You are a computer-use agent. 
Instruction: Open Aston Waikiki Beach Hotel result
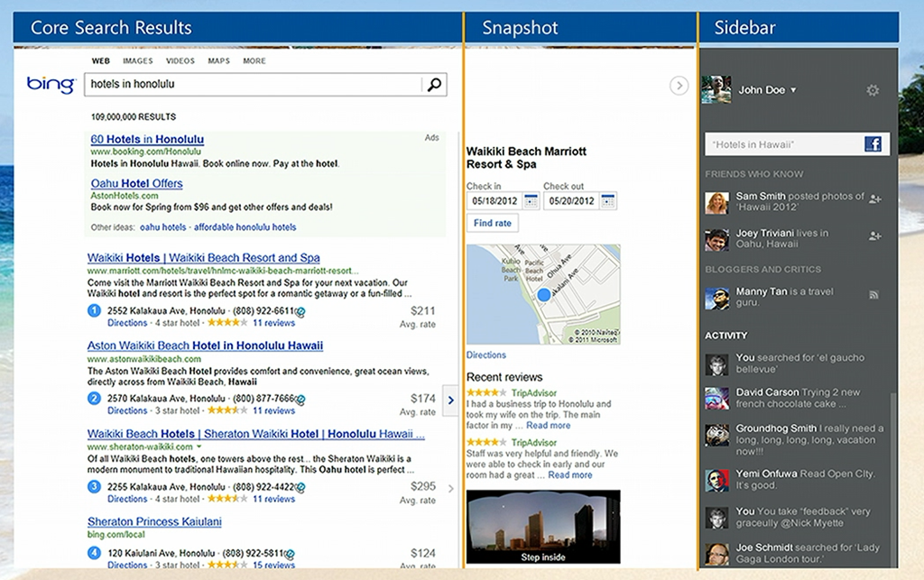pyautogui.click(x=205, y=345)
